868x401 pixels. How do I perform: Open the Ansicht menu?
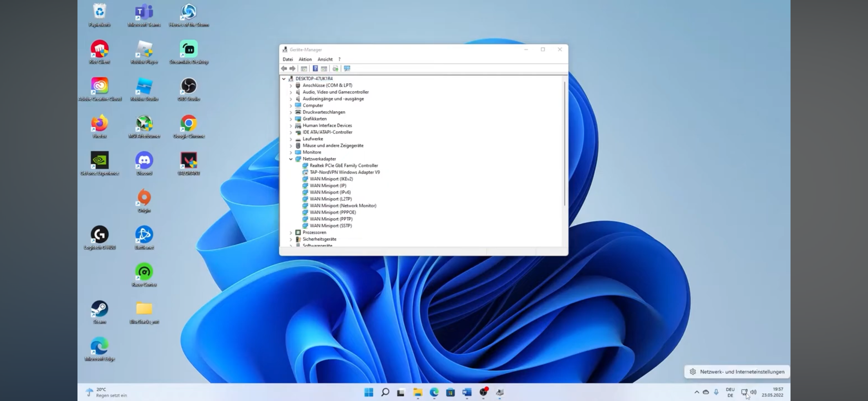[325, 59]
